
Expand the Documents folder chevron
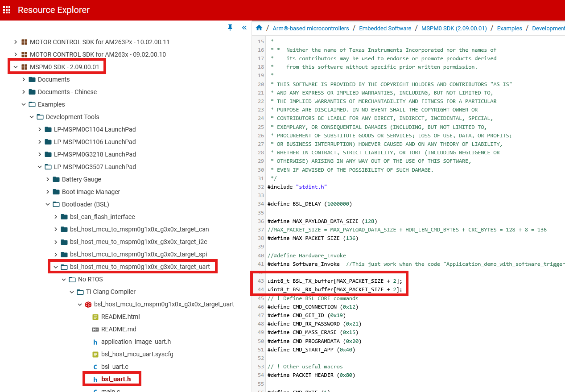24,79
